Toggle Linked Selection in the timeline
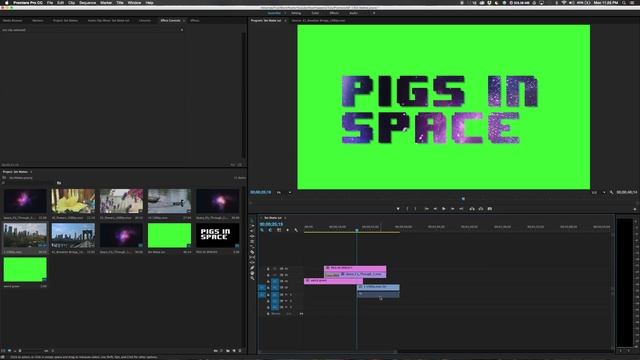This screenshot has height=360, width=640. coord(279,230)
